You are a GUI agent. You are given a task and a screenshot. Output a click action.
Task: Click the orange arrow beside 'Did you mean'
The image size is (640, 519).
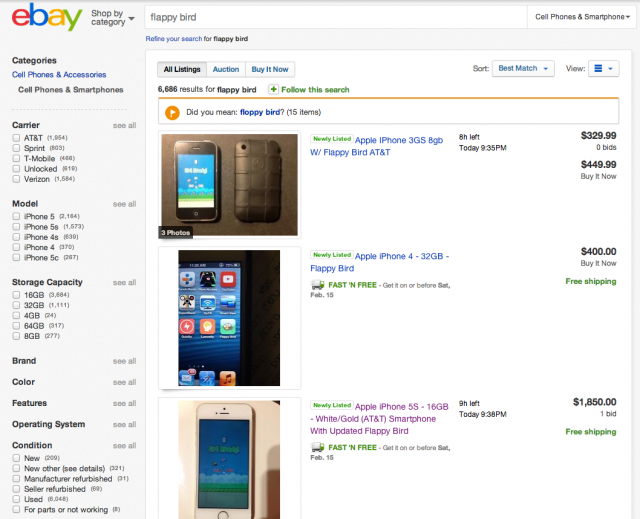click(172, 112)
